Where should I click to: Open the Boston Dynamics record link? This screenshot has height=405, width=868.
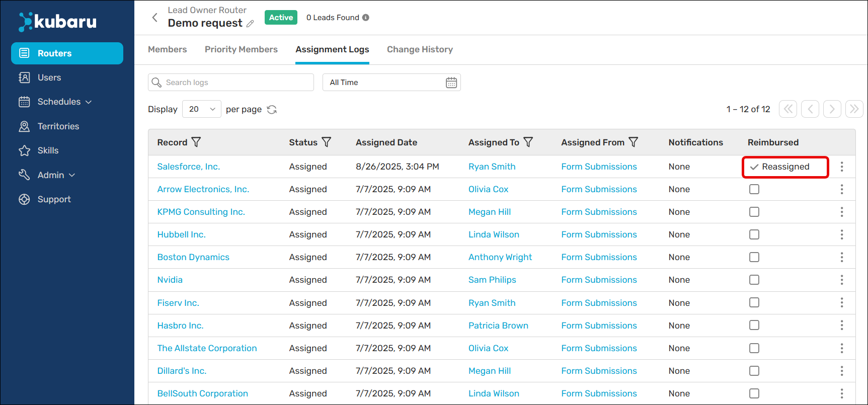(193, 257)
